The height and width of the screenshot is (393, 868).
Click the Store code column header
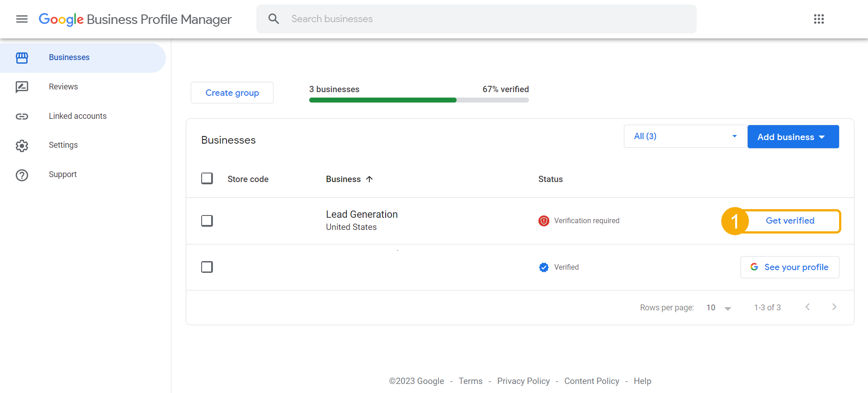248,179
